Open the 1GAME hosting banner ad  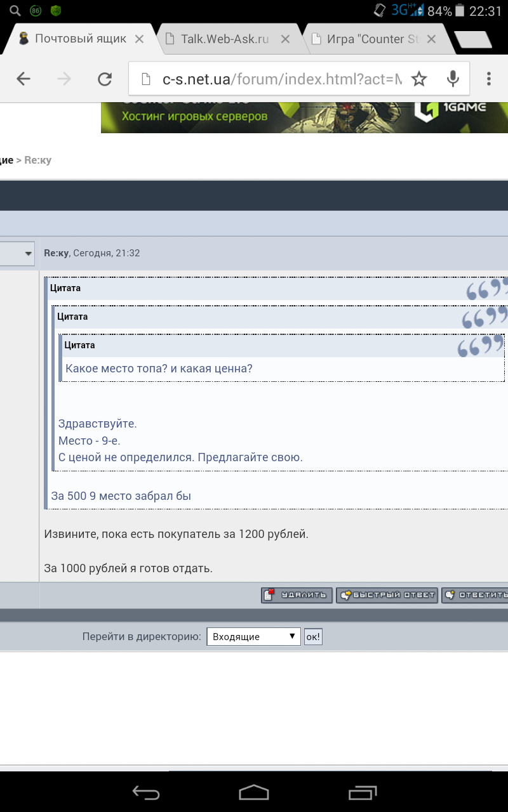(304, 117)
